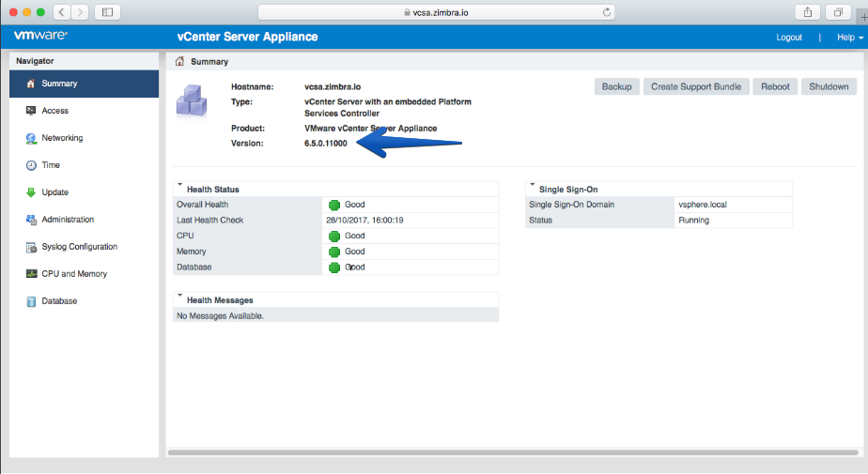Click the Overall Health green status icon
The height and width of the screenshot is (474, 868).
point(334,206)
